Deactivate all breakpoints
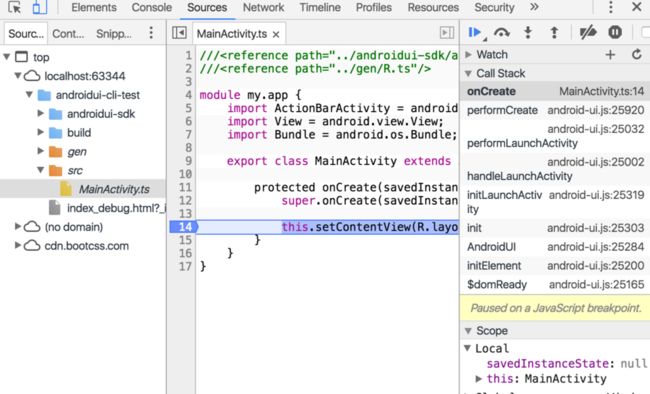The height and width of the screenshot is (394, 650). [588, 32]
